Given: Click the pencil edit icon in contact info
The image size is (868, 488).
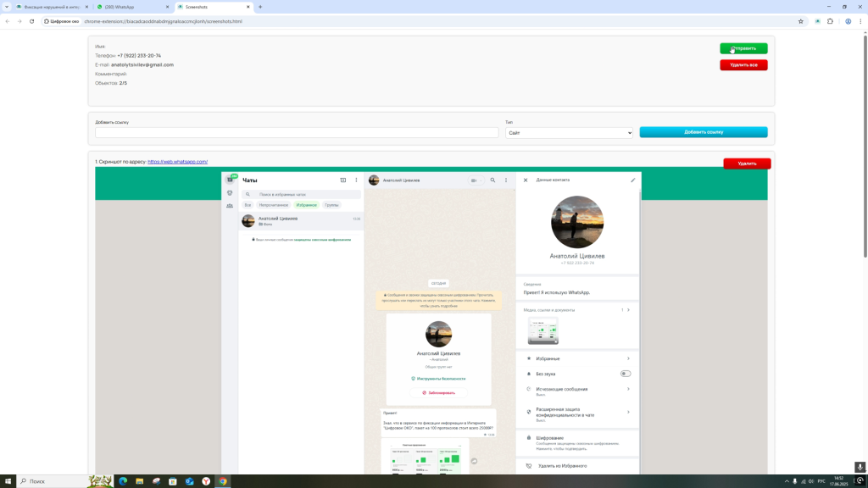Looking at the screenshot, I should (632, 180).
